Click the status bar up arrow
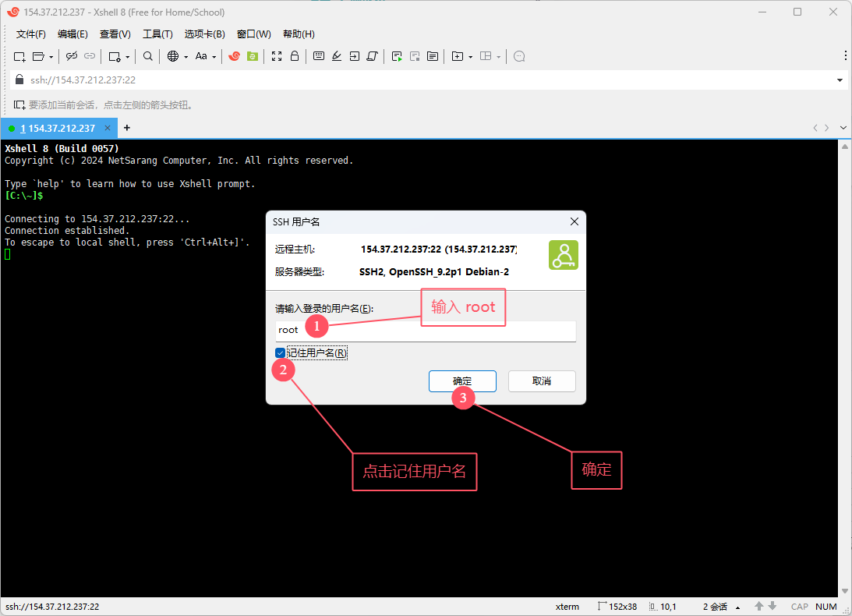 pyautogui.click(x=759, y=606)
